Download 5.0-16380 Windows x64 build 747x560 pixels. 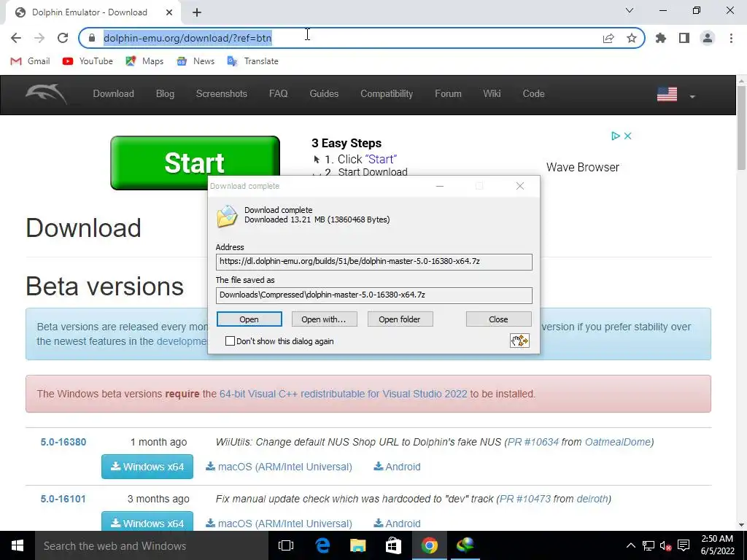coord(147,467)
